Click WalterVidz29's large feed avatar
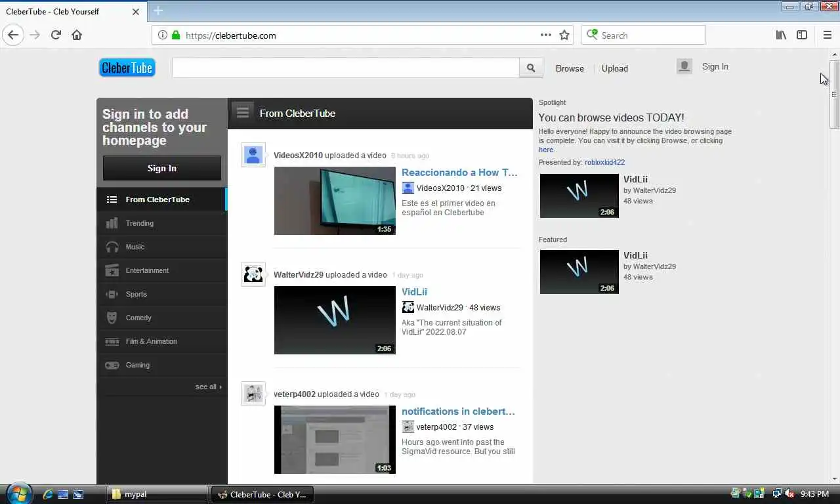 tap(253, 274)
